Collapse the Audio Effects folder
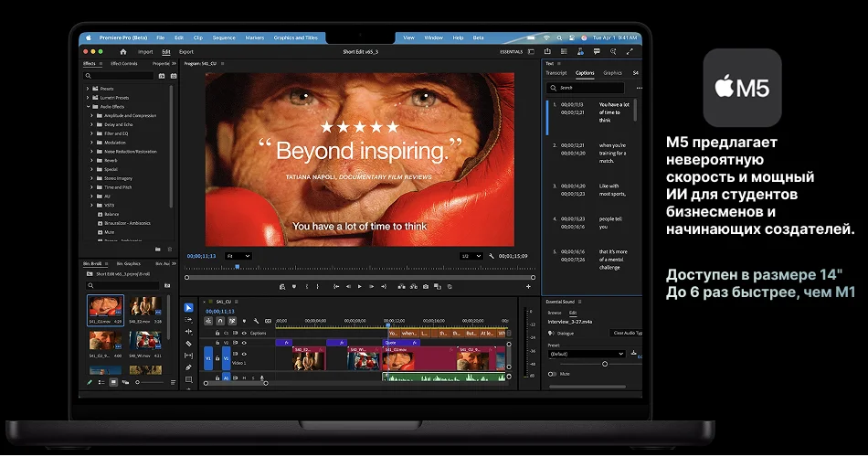Viewport: 868px width, 457px height. (89, 107)
